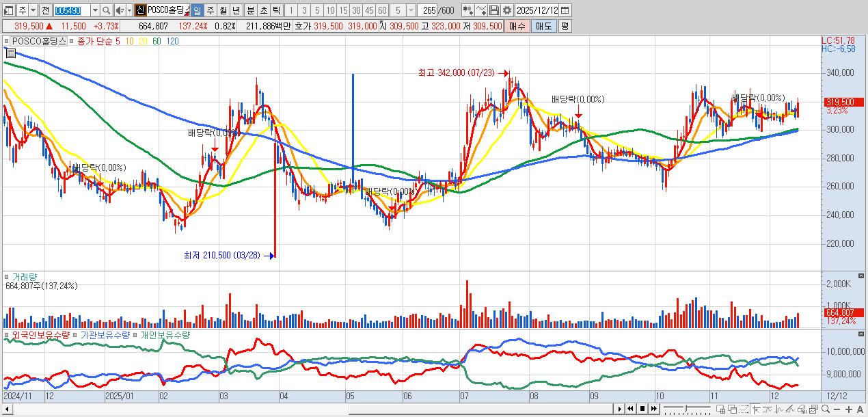This screenshot has width=868, height=417.
Task: Click the vertical line chart tool icon
Action: (778, 409)
